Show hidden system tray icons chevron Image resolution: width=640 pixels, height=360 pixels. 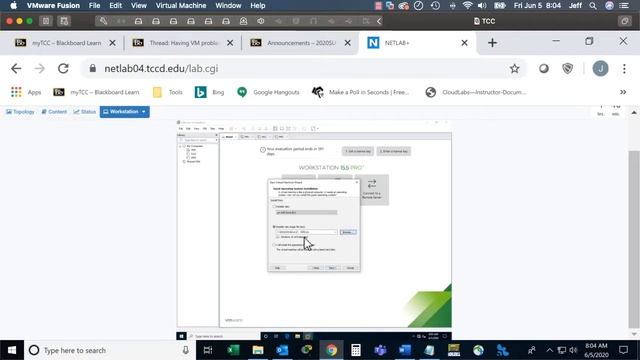click(x=549, y=350)
